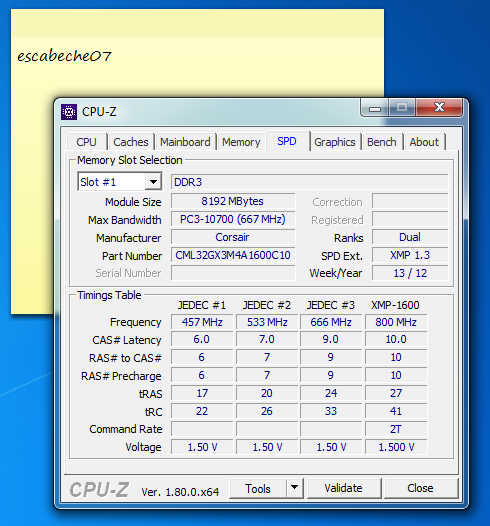Click the CPU-Z title bar icon

coord(69,112)
